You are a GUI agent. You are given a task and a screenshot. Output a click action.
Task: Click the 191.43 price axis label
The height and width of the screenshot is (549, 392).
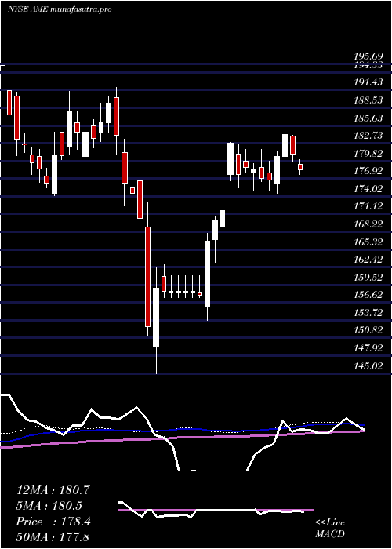(x=368, y=82)
